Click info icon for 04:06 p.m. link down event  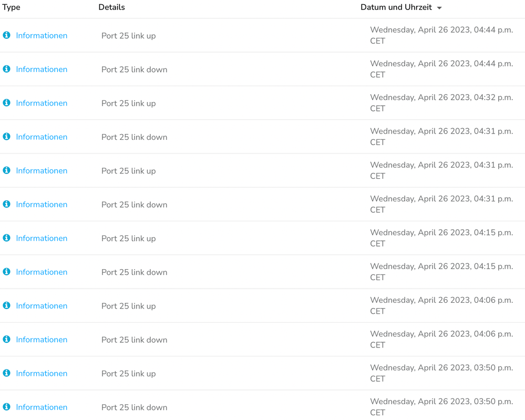(x=6, y=339)
